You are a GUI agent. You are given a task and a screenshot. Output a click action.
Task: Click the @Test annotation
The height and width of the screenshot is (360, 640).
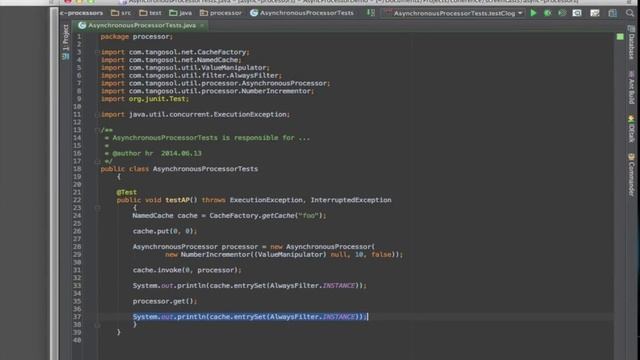[127, 192]
